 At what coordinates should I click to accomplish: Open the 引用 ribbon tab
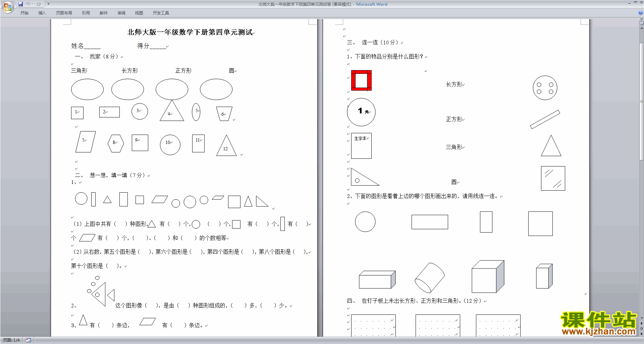pos(86,13)
